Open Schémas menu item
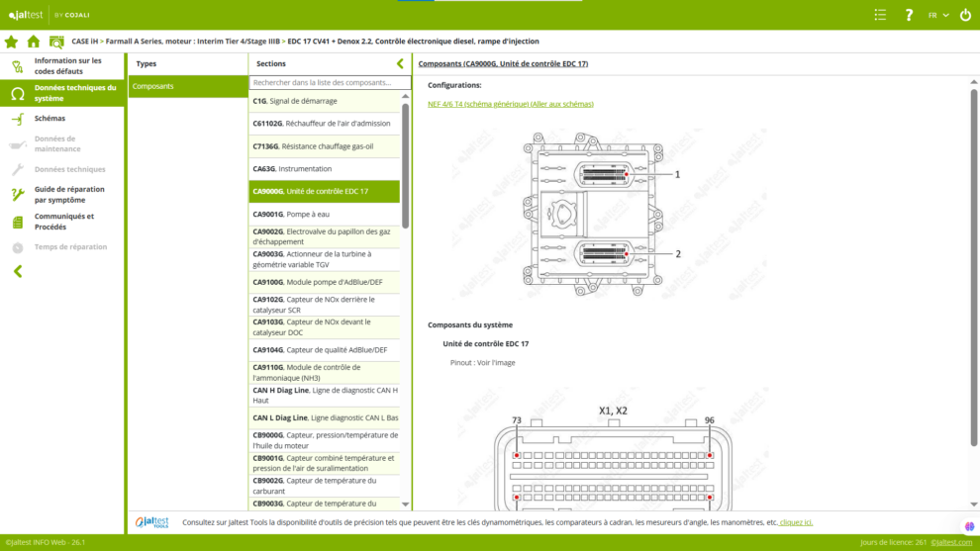 [62, 118]
